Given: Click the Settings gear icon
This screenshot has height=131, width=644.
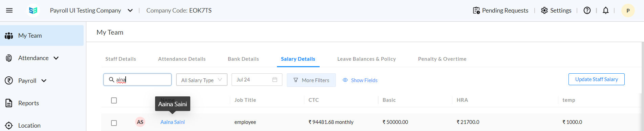Looking at the screenshot, I should [x=544, y=11].
